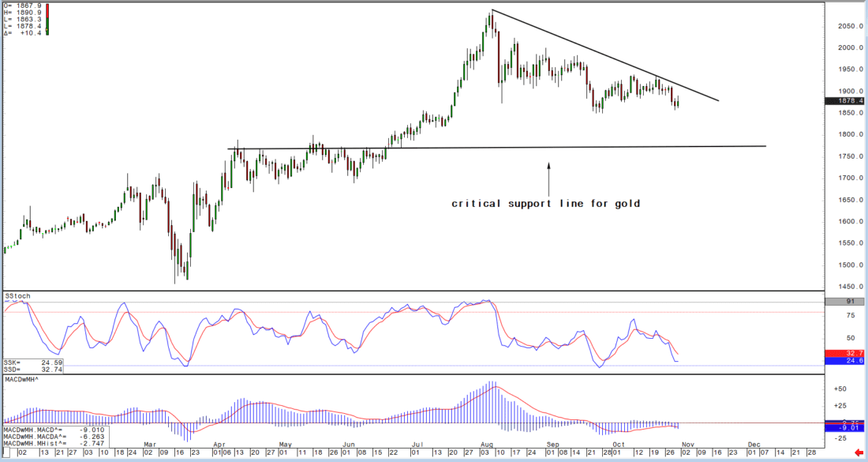Click the O= 1867.9 open value
The width and height of the screenshot is (868, 462).
pyautogui.click(x=23, y=6)
